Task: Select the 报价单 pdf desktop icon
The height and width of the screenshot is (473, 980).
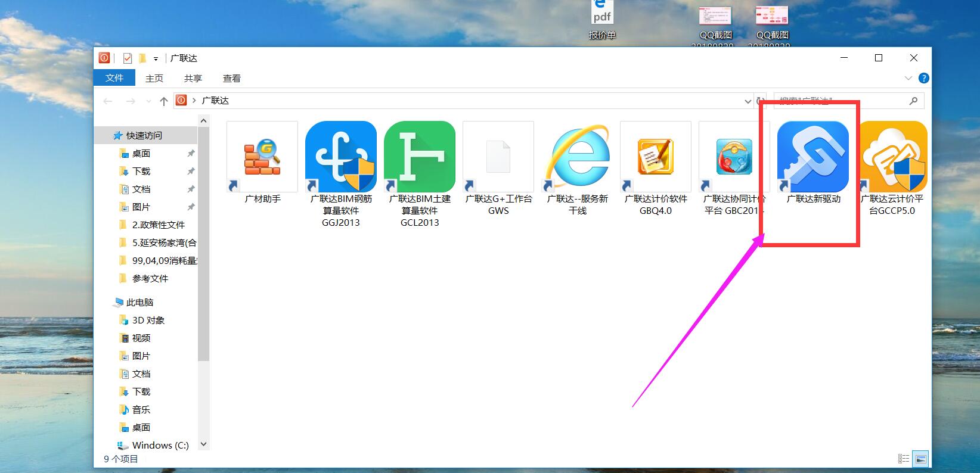Action: 602,20
